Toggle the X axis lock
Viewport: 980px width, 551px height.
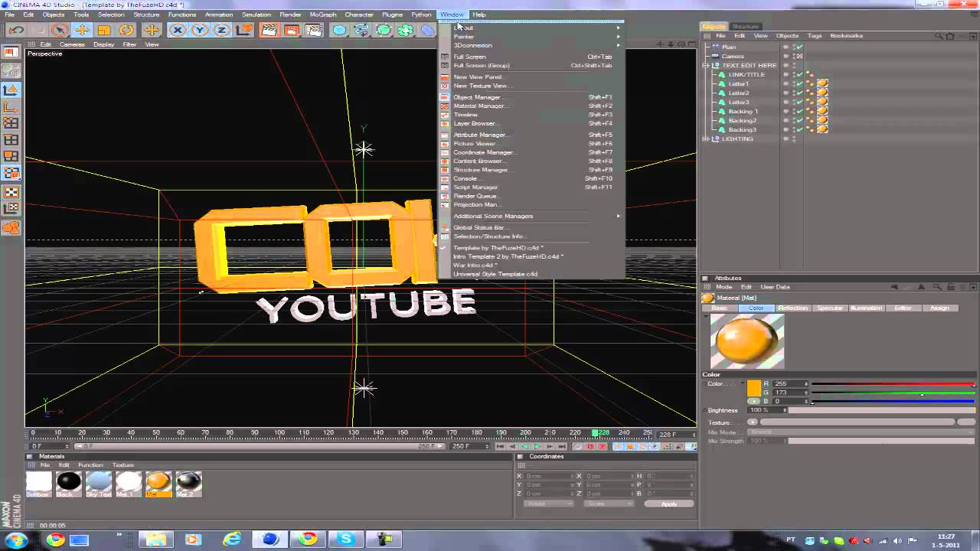[178, 31]
